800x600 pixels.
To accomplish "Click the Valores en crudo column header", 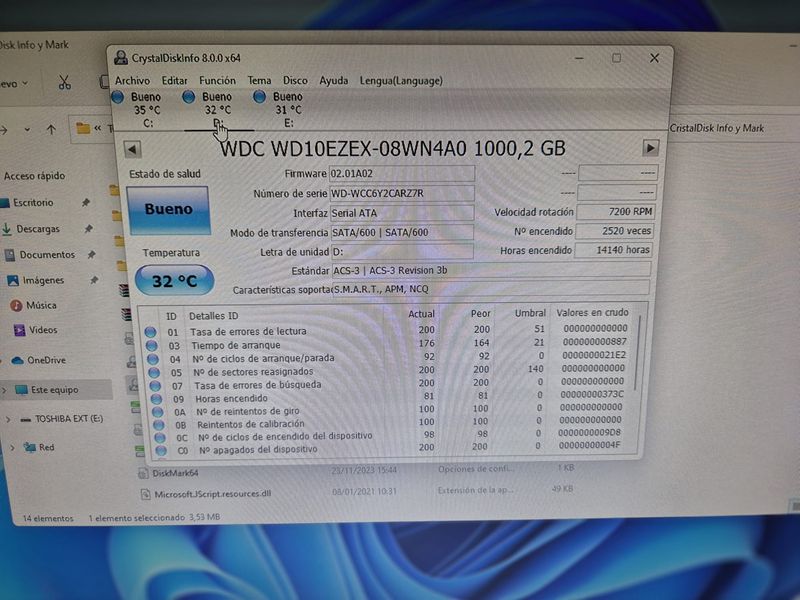I will coord(592,312).
